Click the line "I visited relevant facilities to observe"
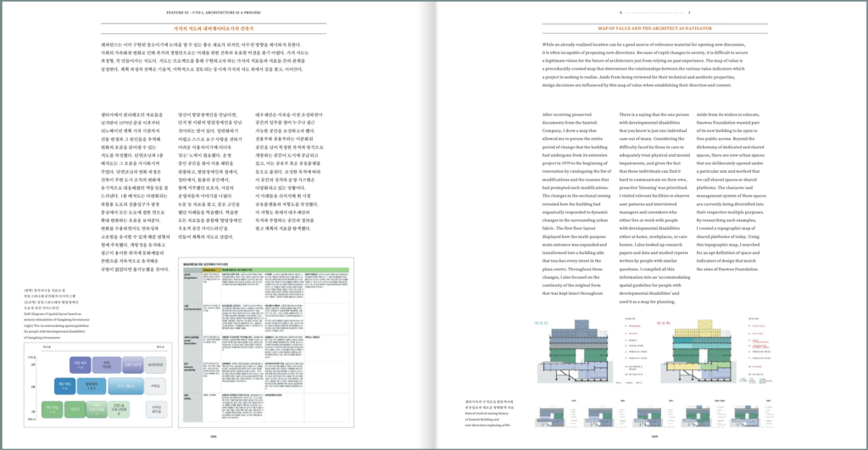 click(x=654, y=196)
